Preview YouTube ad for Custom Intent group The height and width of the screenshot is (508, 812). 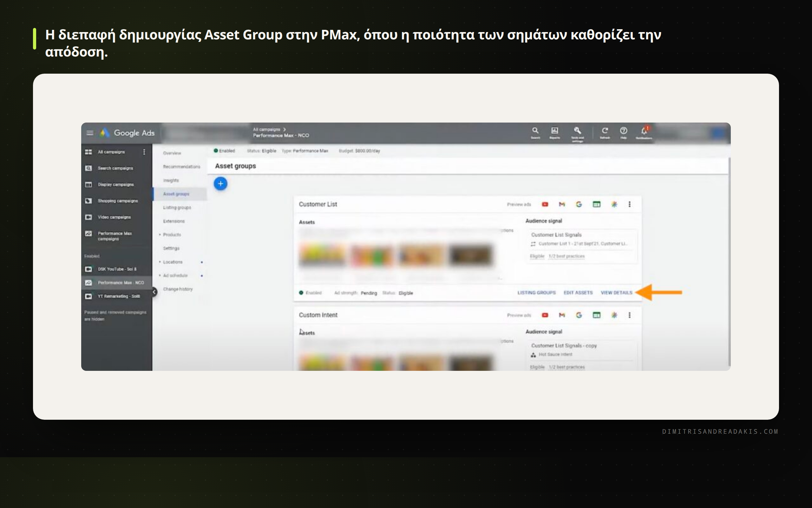click(x=545, y=315)
